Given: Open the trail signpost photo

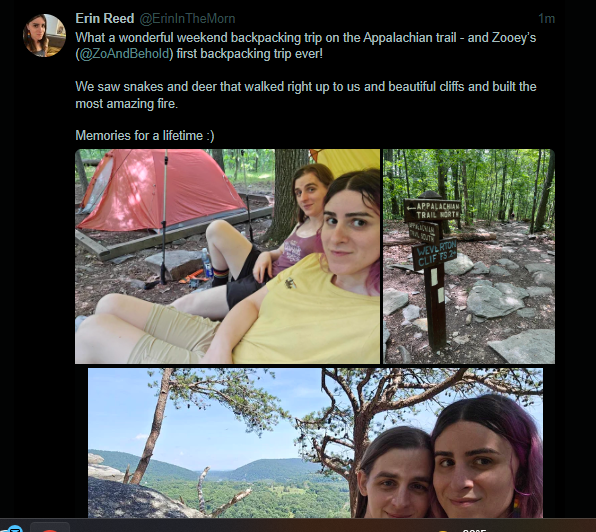Looking at the screenshot, I should (469, 256).
